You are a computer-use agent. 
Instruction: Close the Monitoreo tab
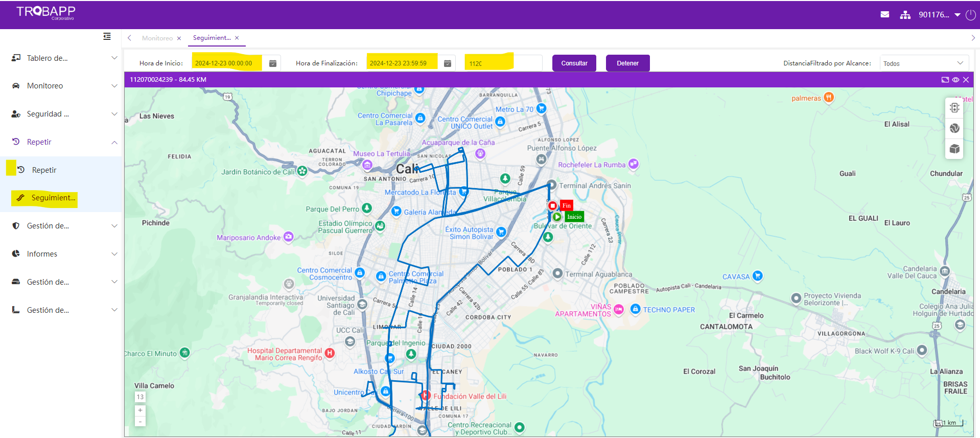[179, 38]
